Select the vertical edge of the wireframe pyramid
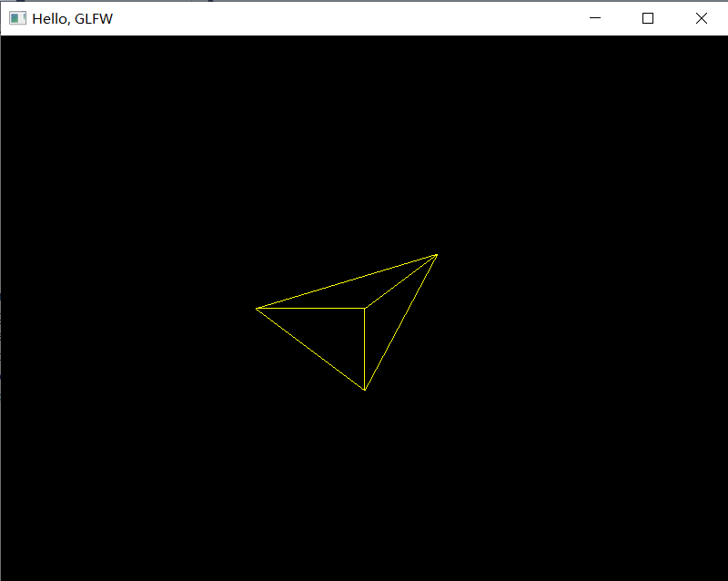Screen dimensions: 728x581 pyautogui.click(x=366, y=351)
